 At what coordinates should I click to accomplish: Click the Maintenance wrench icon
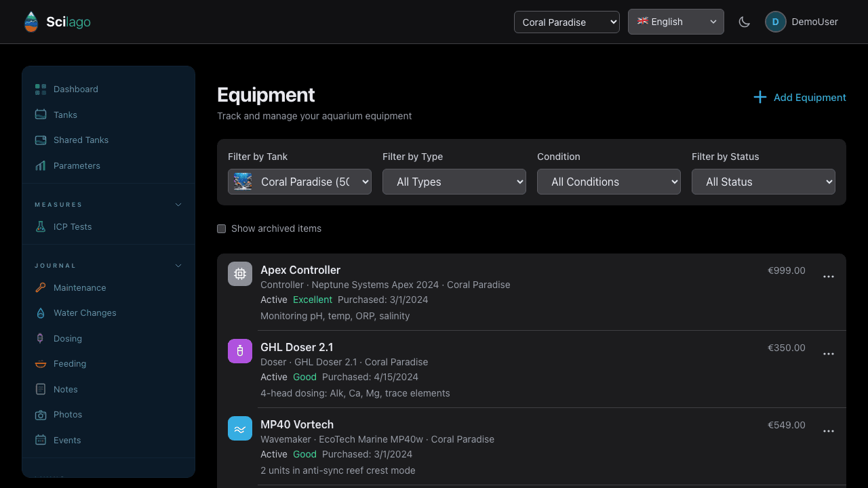tap(41, 287)
